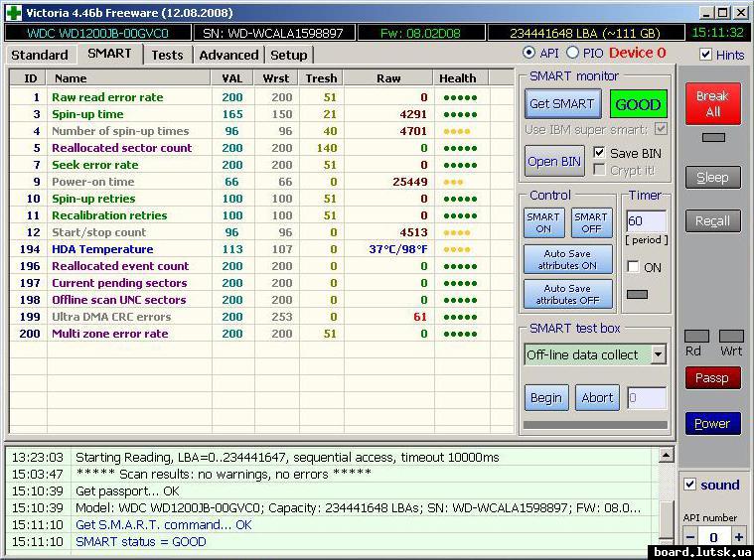Click the timer period input field
This screenshot has height=560, width=754.
tap(646, 221)
